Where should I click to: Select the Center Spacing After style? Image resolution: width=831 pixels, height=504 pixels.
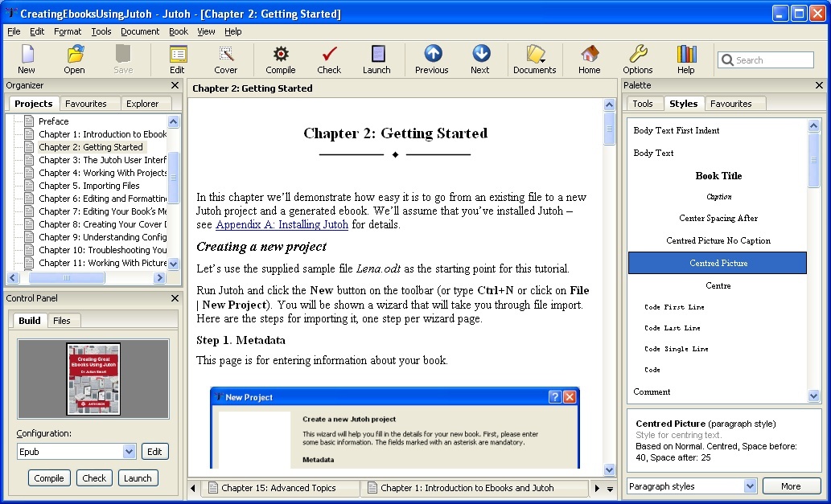[718, 218]
